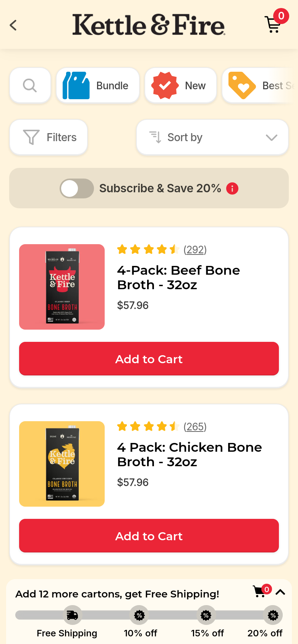Tap the search magnifier icon
Viewport: 298px width, 644px height.
[30, 85]
